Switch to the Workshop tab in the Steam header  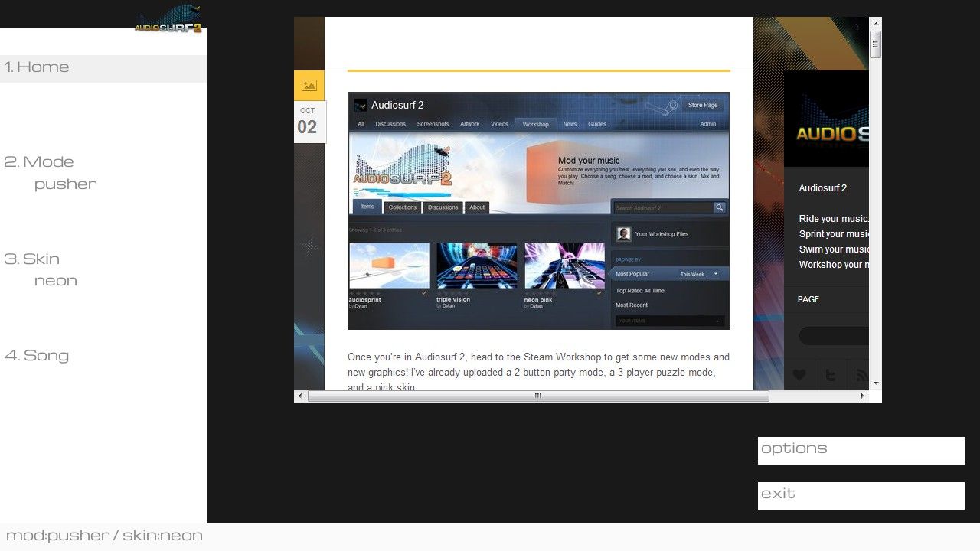[x=536, y=124]
